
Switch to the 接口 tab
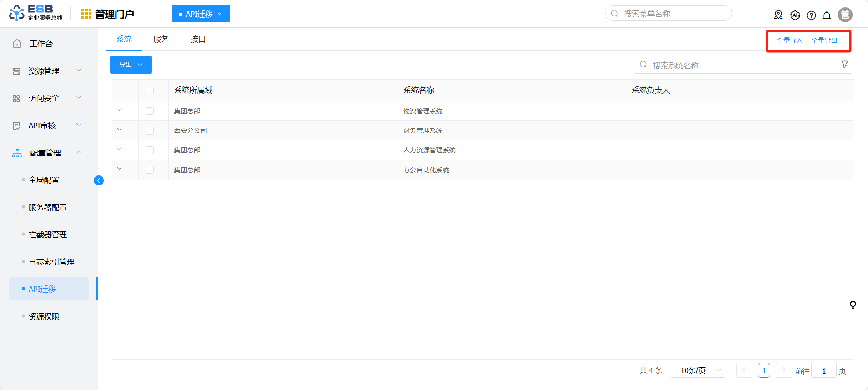(x=198, y=40)
